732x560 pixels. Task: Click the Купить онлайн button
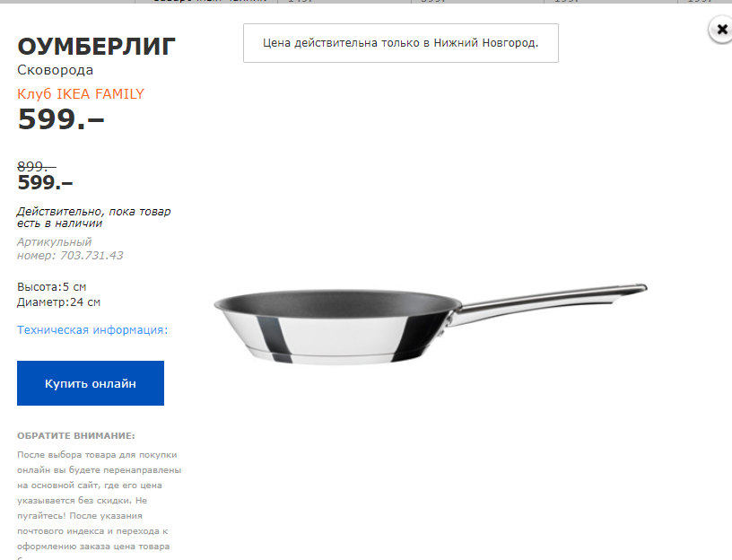[x=91, y=383]
